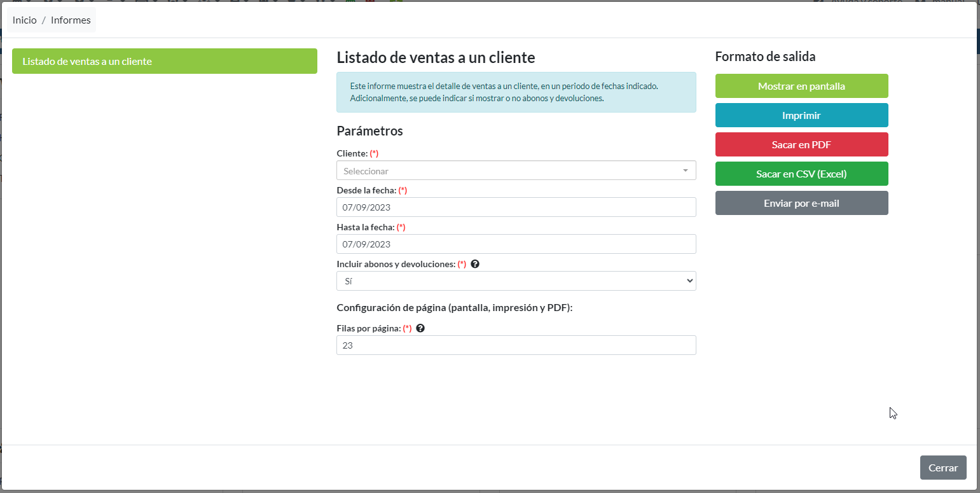This screenshot has height=493, width=980.
Task: Send report using Enviar por e-mail
Action: tap(801, 204)
